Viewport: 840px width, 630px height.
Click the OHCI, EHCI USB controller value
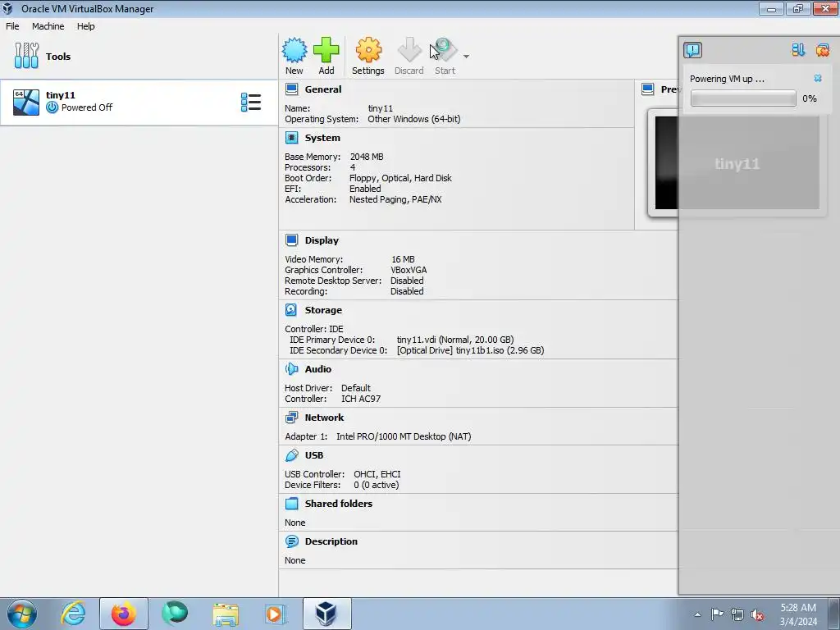tap(377, 474)
